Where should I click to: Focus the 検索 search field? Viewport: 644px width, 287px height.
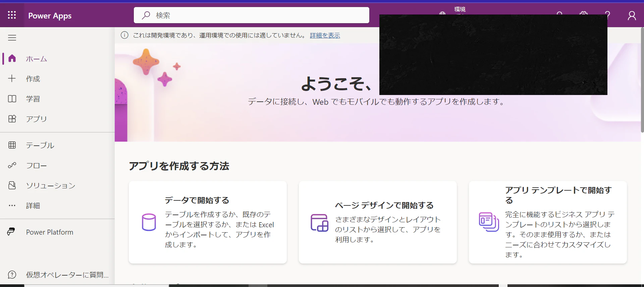tap(251, 15)
